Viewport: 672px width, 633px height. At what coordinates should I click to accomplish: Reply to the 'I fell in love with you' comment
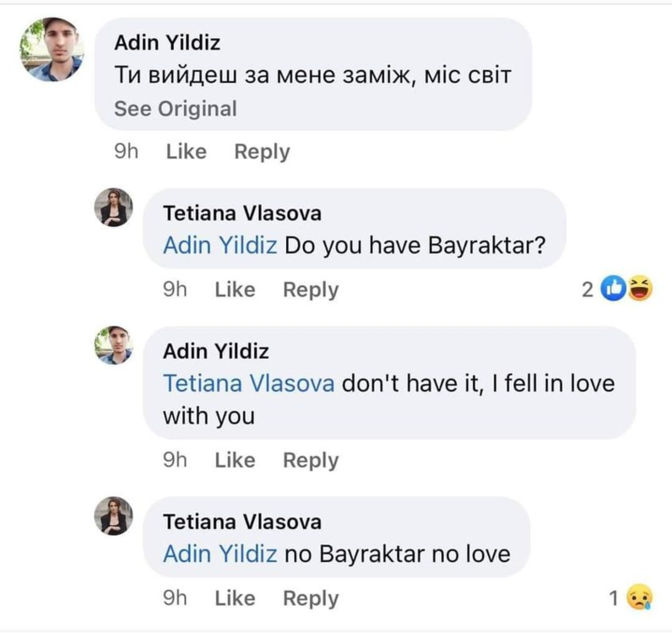(311, 460)
